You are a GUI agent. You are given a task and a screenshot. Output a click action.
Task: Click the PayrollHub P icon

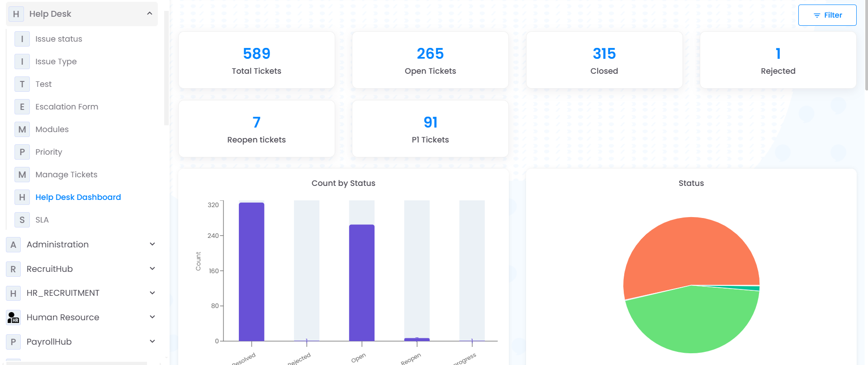[13, 342]
